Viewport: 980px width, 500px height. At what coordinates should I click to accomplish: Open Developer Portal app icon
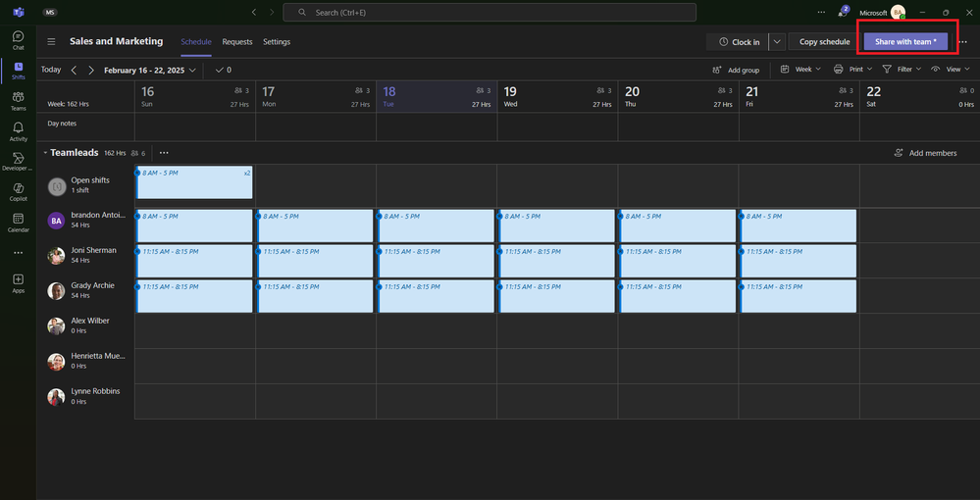point(18,161)
